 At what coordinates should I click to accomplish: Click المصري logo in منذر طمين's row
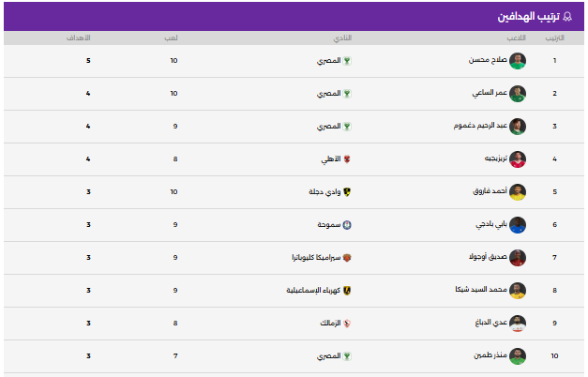coord(348,356)
